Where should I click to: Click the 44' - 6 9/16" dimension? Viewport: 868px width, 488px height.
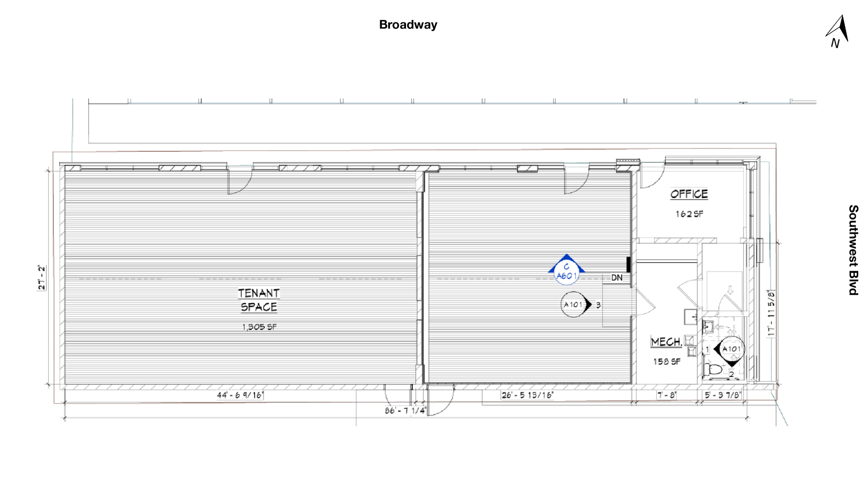(x=240, y=395)
